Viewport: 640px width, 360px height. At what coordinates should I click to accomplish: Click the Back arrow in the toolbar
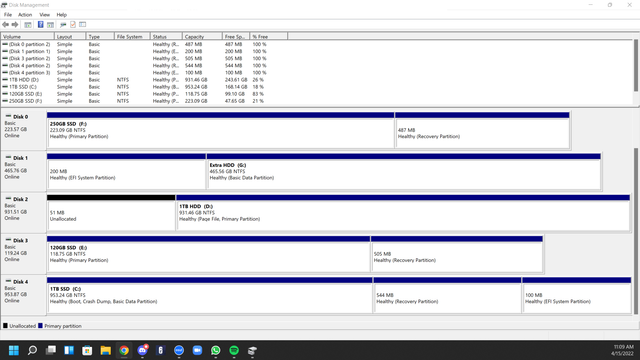(5, 24)
